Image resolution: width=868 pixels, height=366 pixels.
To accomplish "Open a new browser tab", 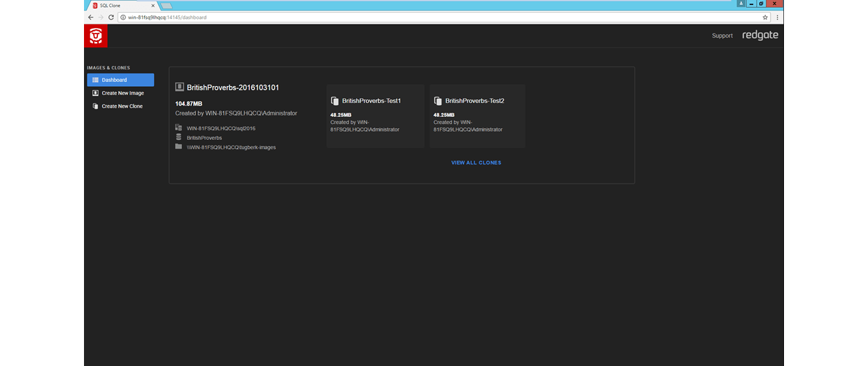I will pyautogui.click(x=167, y=6).
